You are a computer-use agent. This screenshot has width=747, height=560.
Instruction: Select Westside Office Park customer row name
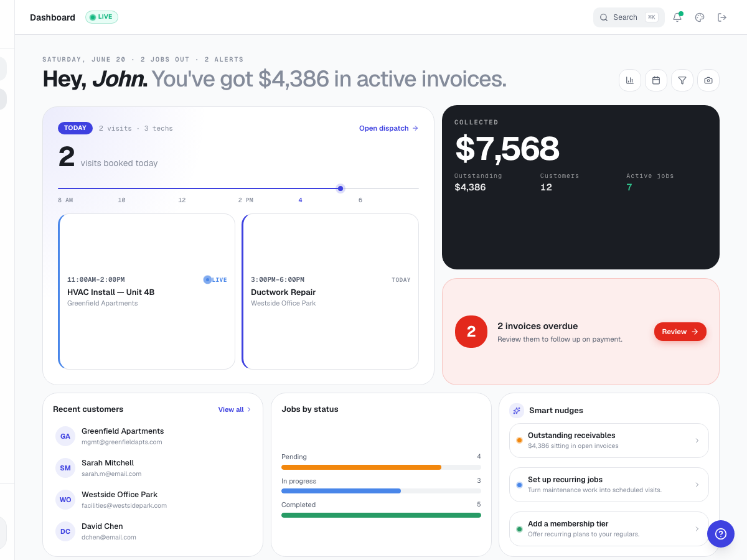(x=120, y=495)
